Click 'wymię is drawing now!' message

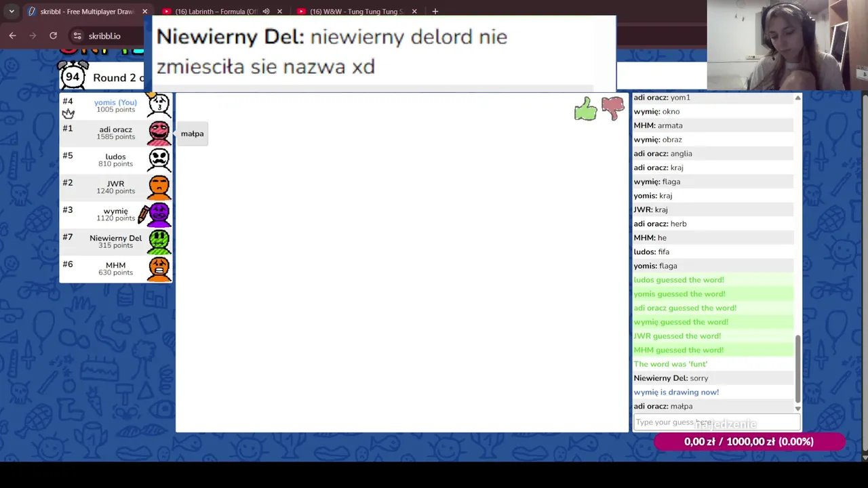[713, 392]
